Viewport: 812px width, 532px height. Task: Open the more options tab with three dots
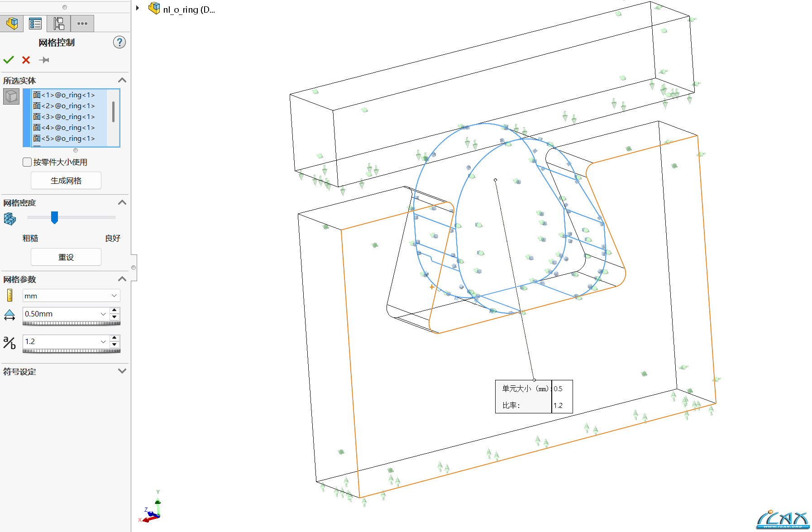(x=82, y=24)
